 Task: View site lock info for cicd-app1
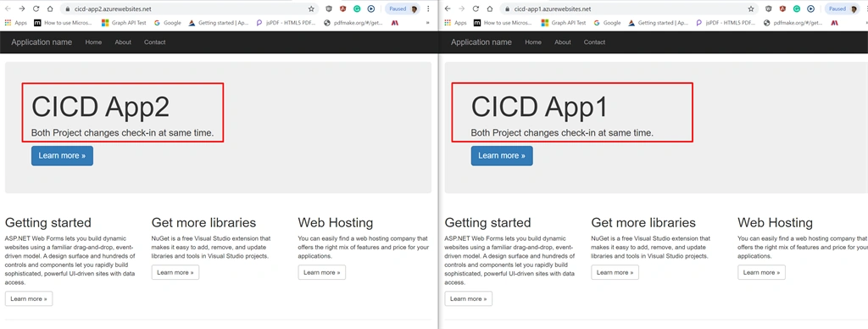pos(507,8)
